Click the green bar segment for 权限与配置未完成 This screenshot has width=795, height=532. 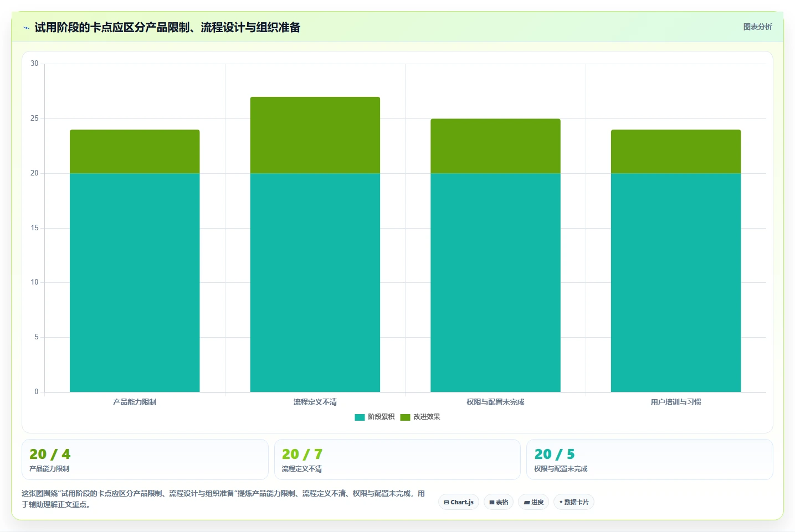[x=495, y=146]
